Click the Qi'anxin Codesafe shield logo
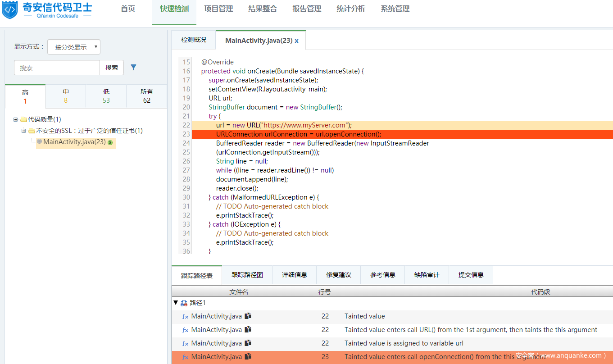Image resolution: width=613 pixels, height=364 pixels. (9, 10)
